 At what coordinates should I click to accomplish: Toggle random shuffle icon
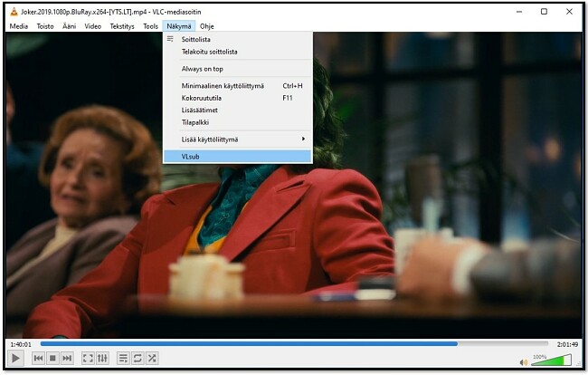[x=152, y=358]
